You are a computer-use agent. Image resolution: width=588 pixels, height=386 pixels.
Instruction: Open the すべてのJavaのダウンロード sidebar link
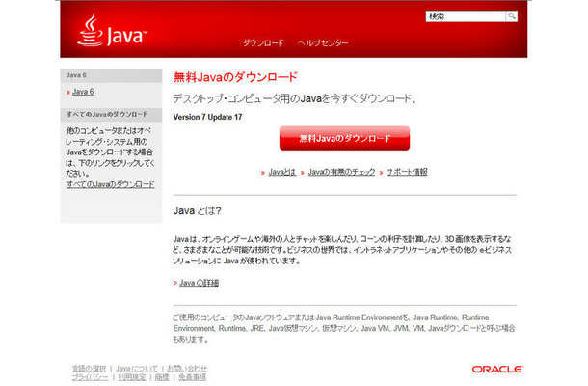click(110, 184)
